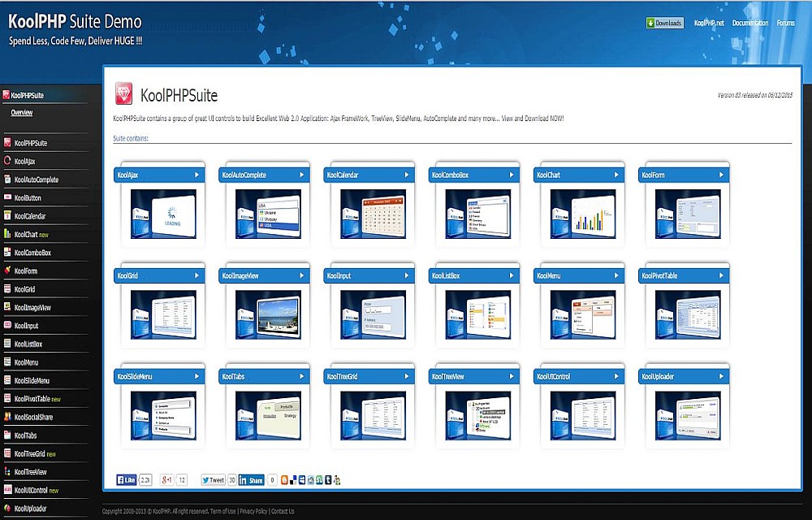Open the KoolTabs preview thumbnail
The image size is (812, 520).
pos(268,415)
